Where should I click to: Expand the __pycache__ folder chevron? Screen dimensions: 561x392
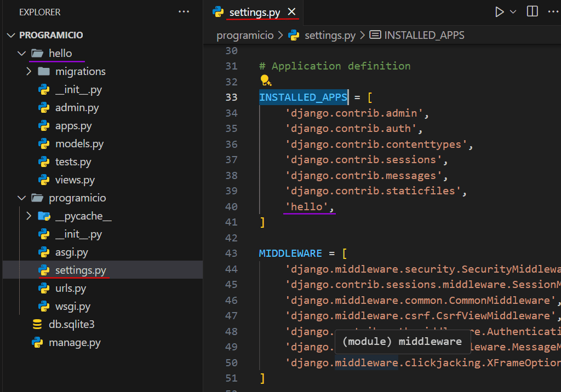point(29,216)
